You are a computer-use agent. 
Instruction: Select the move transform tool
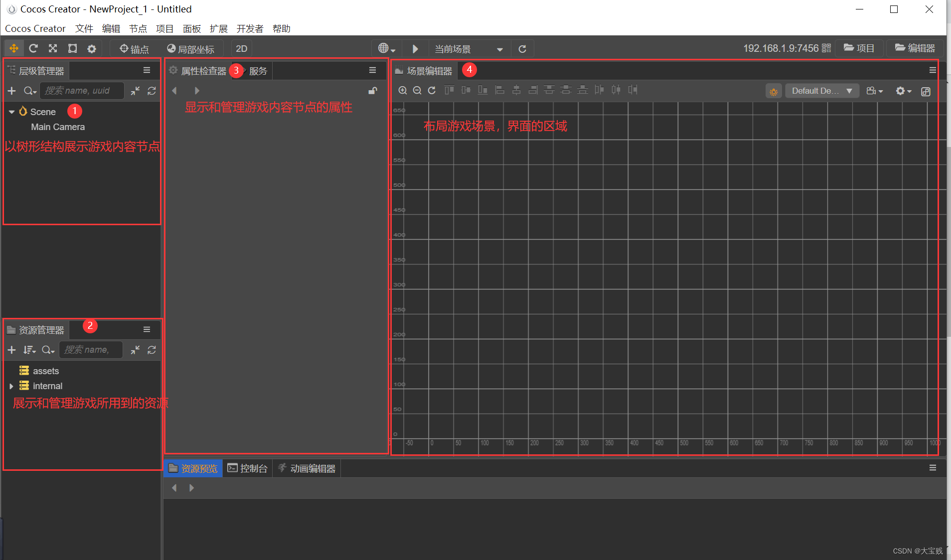pyautogui.click(x=14, y=48)
